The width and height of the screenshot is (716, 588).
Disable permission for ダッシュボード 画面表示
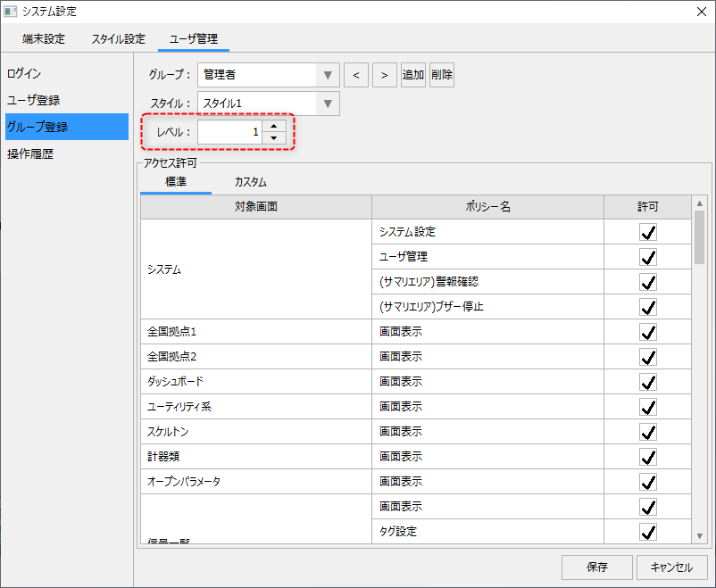coord(648,382)
